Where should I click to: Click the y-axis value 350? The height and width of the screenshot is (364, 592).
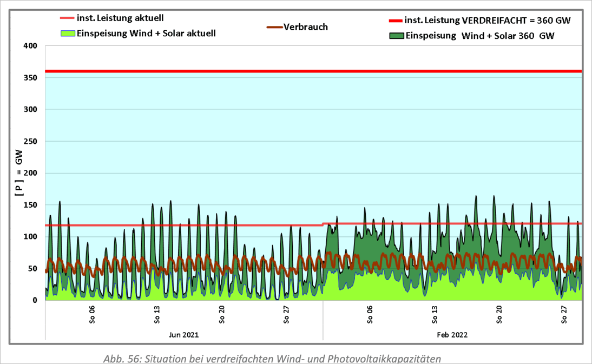(30, 78)
